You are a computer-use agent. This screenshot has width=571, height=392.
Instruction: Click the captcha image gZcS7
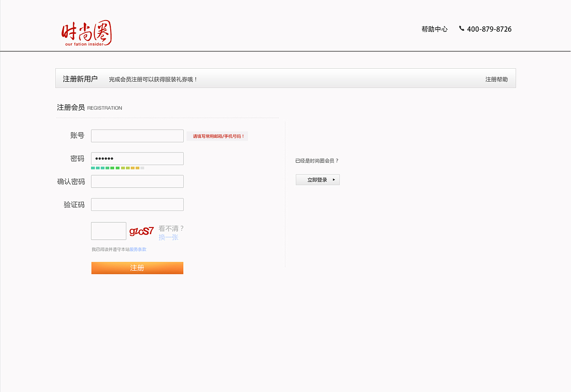141,231
